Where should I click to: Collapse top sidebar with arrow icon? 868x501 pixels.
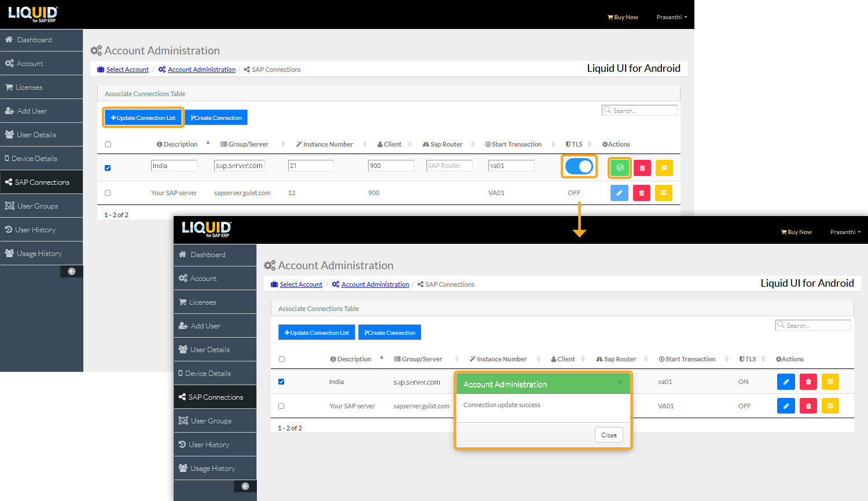72,271
